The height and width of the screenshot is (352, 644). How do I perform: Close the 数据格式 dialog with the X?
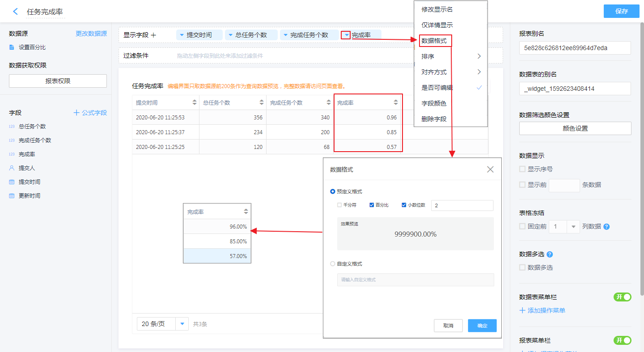click(x=490, y=170)
